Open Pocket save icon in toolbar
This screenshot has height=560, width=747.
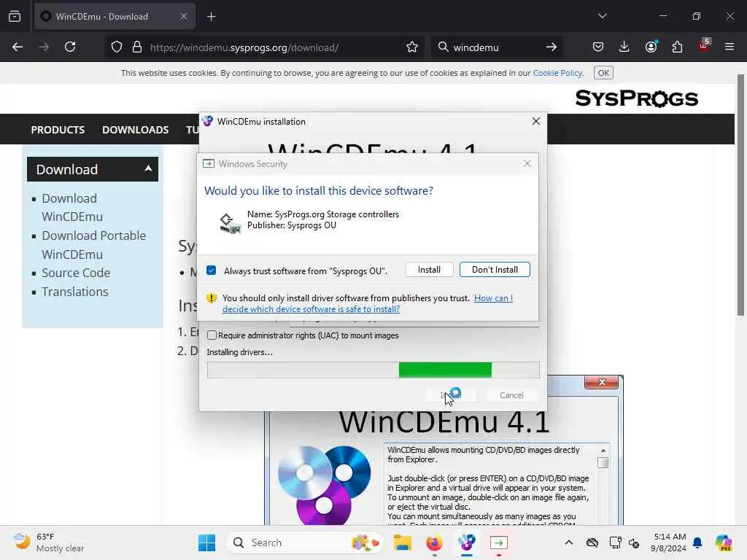598,47
